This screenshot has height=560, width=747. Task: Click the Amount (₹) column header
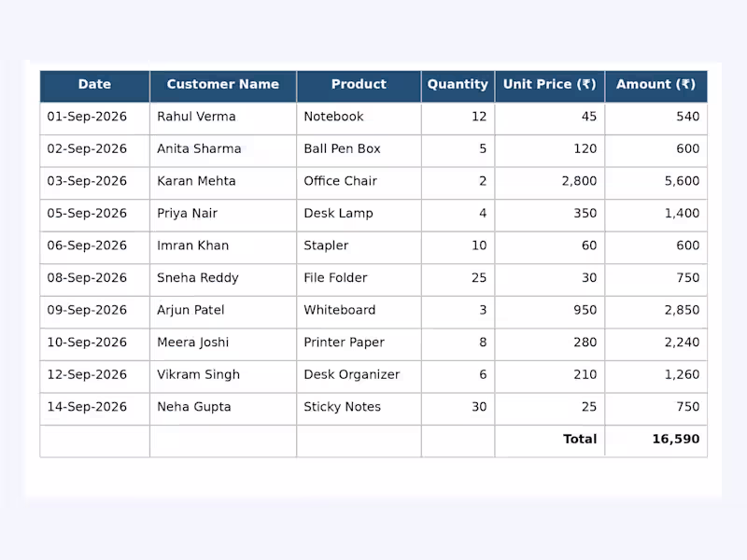pyautogui.click(x=656, y=86)
